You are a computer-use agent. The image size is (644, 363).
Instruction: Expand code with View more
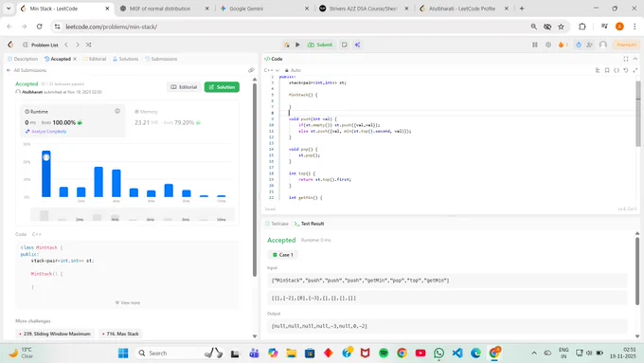coord(128,302)
